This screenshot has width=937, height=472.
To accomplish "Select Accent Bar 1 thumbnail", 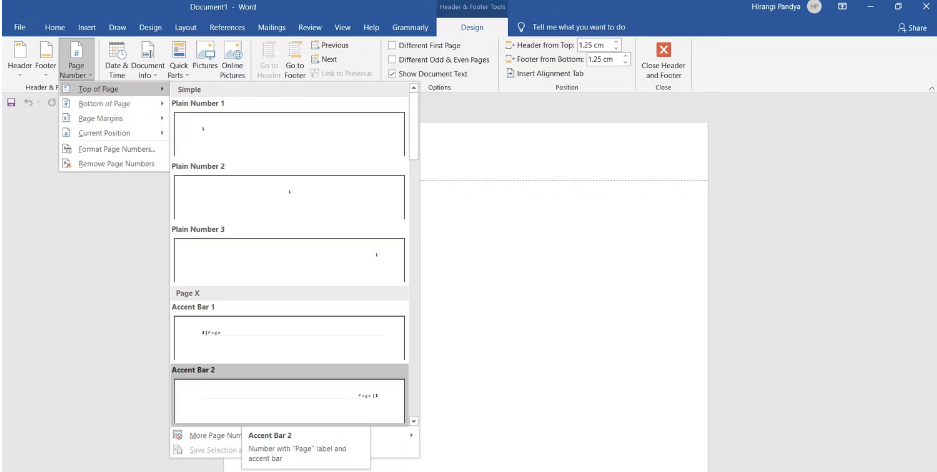I will pos(289,338).
